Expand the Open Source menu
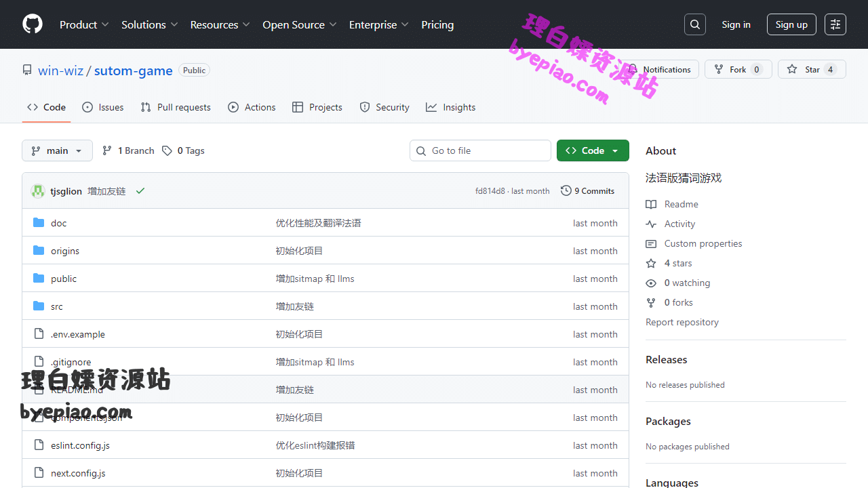The height and width of the screenshot is (488, 868). click(300, 24)
